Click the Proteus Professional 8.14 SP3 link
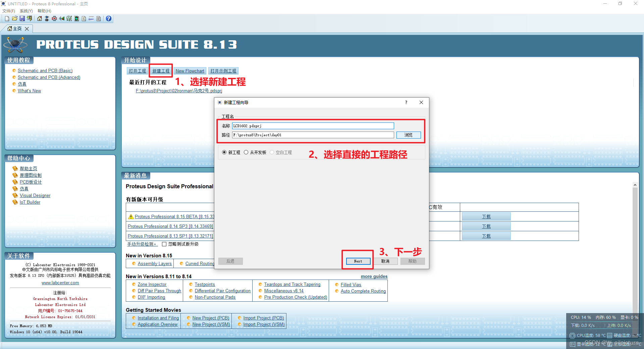The height and width of the screenshot is (349, 644). [x=170, y=226]
